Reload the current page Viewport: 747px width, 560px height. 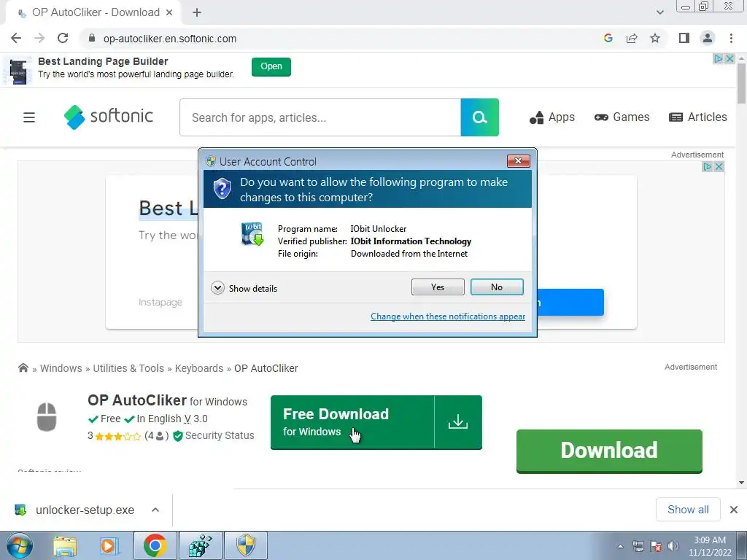coord(63,38)
